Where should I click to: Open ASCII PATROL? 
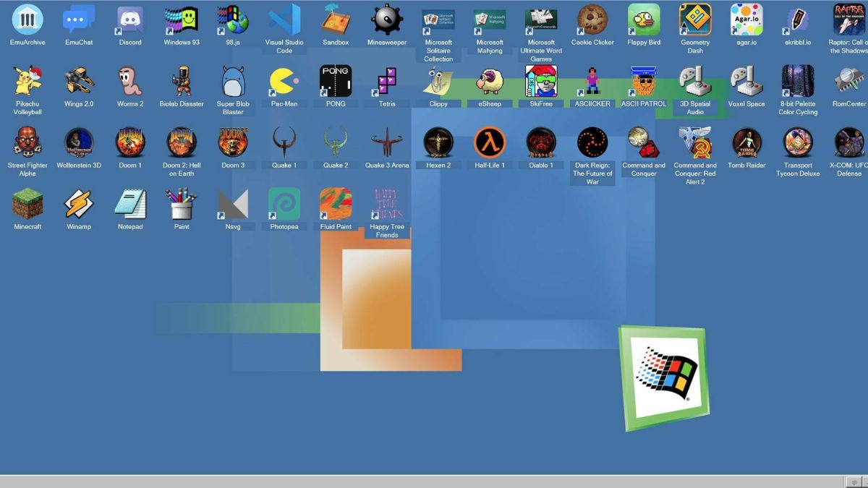pos(644,81)
